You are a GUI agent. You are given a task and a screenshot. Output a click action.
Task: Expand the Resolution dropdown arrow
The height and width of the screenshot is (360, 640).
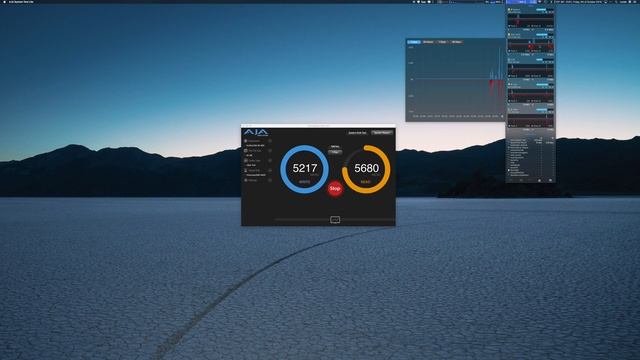pos(270,141)
